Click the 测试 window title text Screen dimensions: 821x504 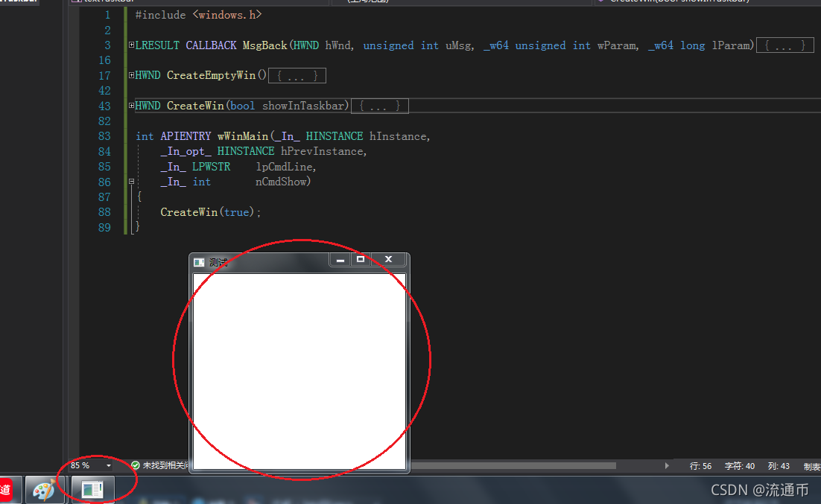(x=218, y=262)
